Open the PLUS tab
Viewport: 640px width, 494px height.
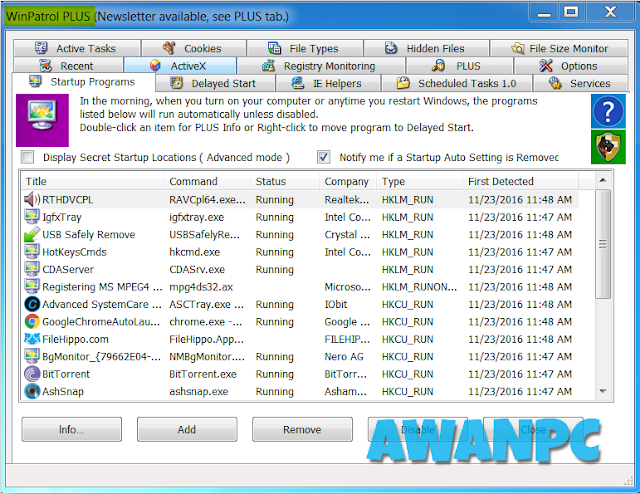pyautogui.click(x=460, y=66)
